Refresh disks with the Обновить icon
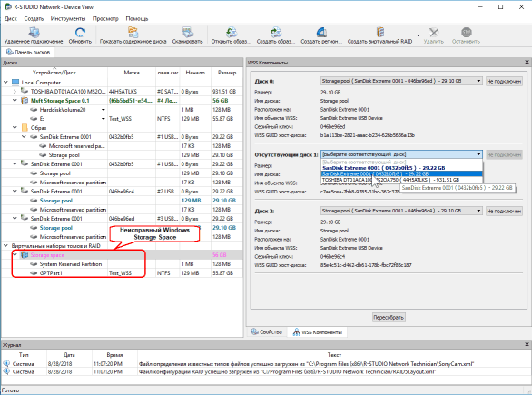Viewport: 532px width, 395px height. [x=80, y=33]
